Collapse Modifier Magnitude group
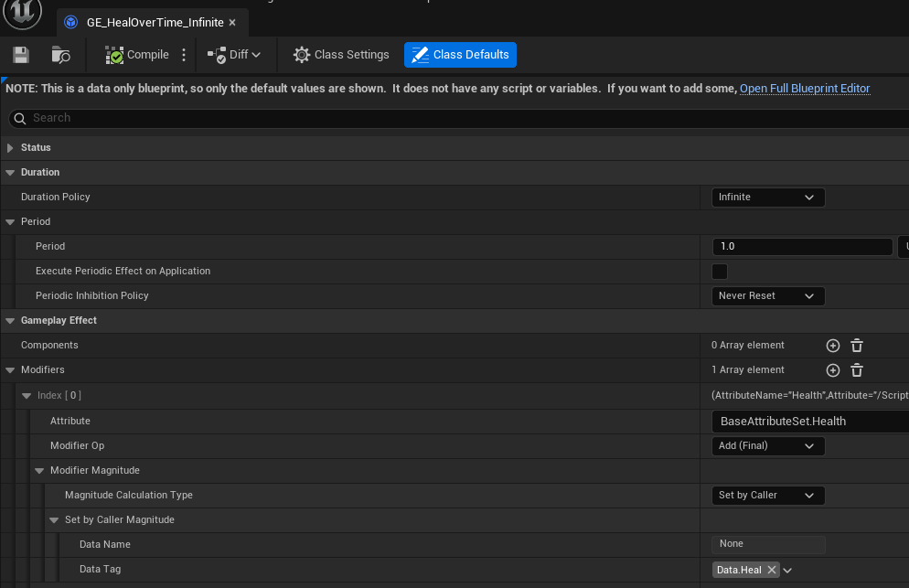Screen dimensions: 909x588 coord(39,471)
